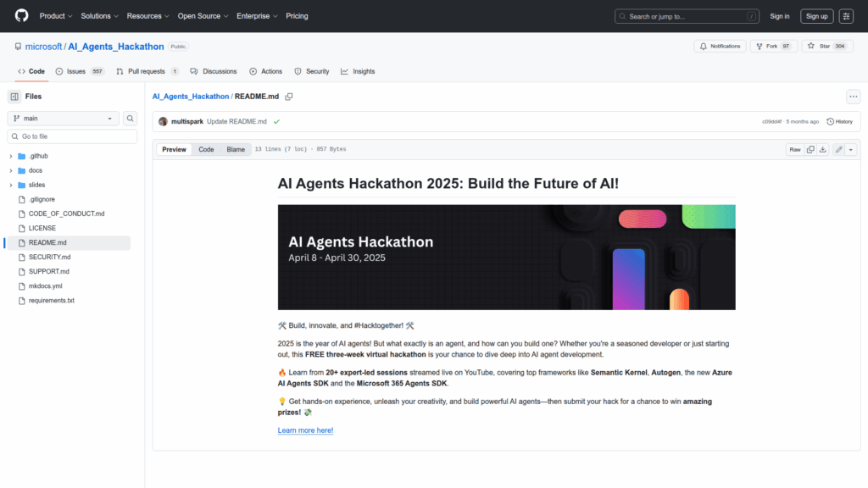
Task: Fork the repository
Action: pos(773,47)
